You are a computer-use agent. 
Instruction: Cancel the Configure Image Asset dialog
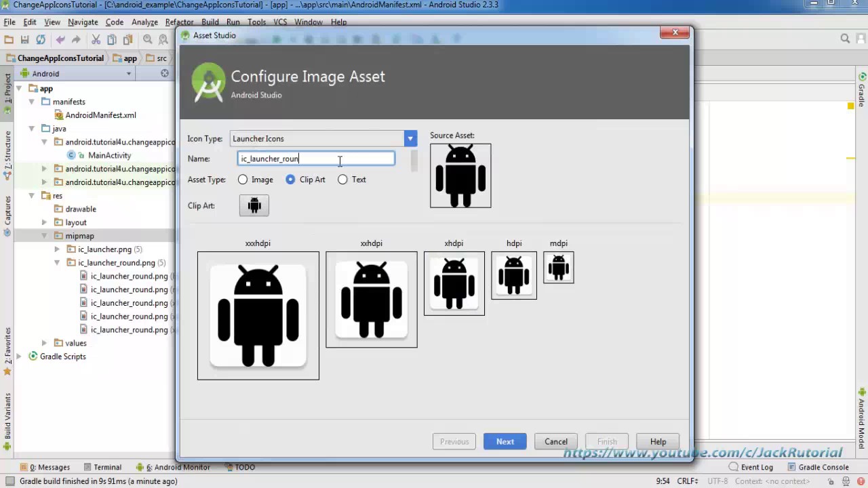[x=555, y=441]
